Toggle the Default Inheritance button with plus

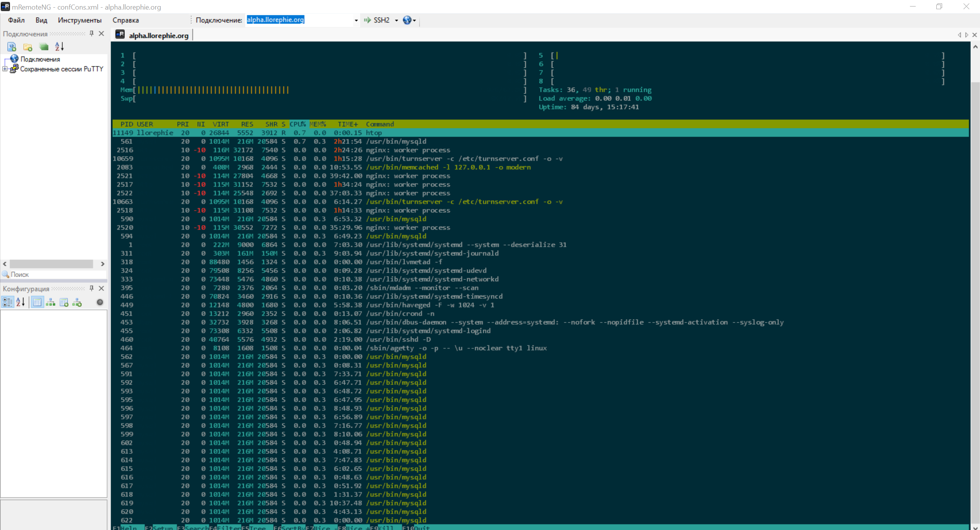pyautogui.click(x=77, y=302)
